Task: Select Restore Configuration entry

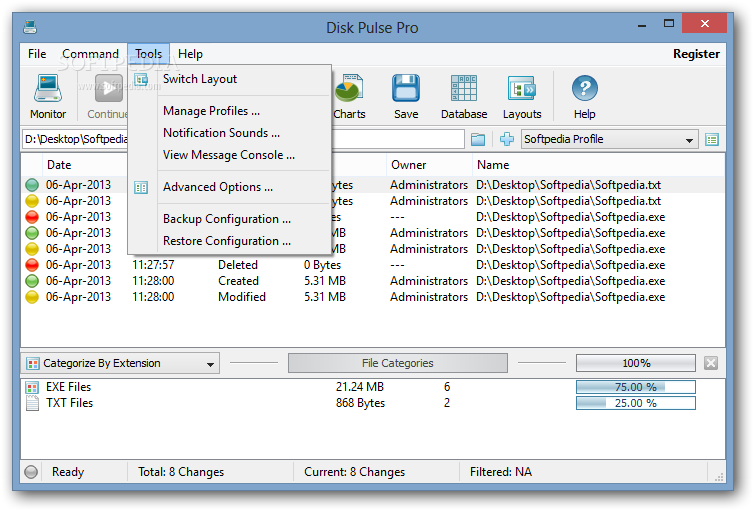Action: [x=230, y=241]
